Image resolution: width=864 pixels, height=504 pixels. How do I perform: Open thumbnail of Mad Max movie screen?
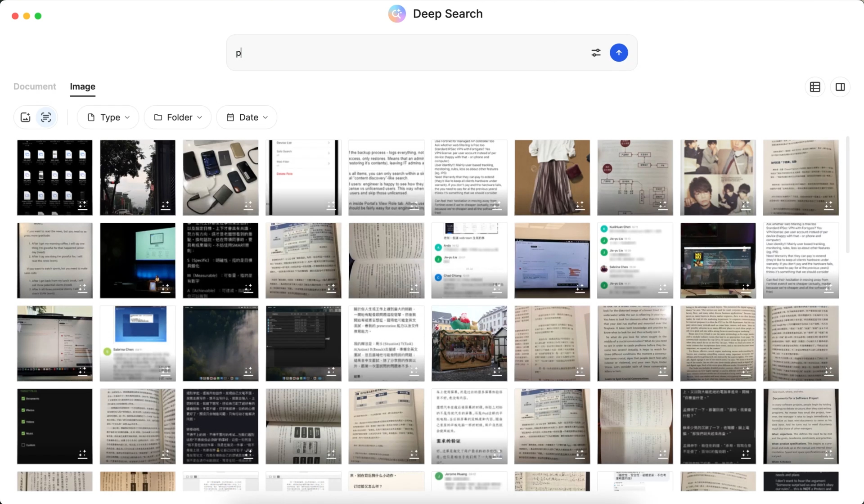point(718,261)
